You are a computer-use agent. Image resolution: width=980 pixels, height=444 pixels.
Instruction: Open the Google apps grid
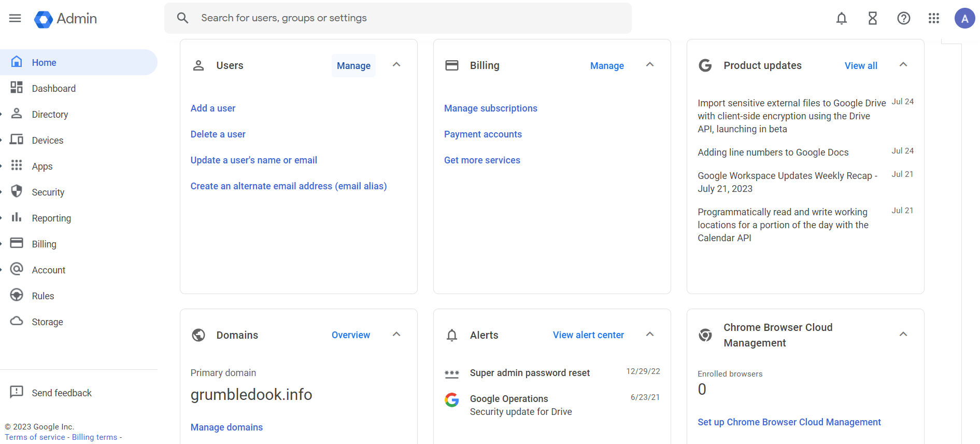coord(934,19)
